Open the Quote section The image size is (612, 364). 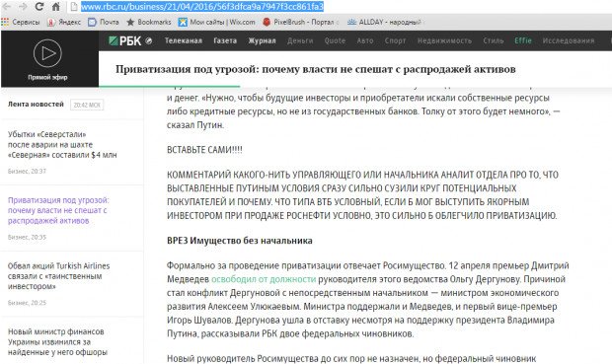tap(335, 40)
